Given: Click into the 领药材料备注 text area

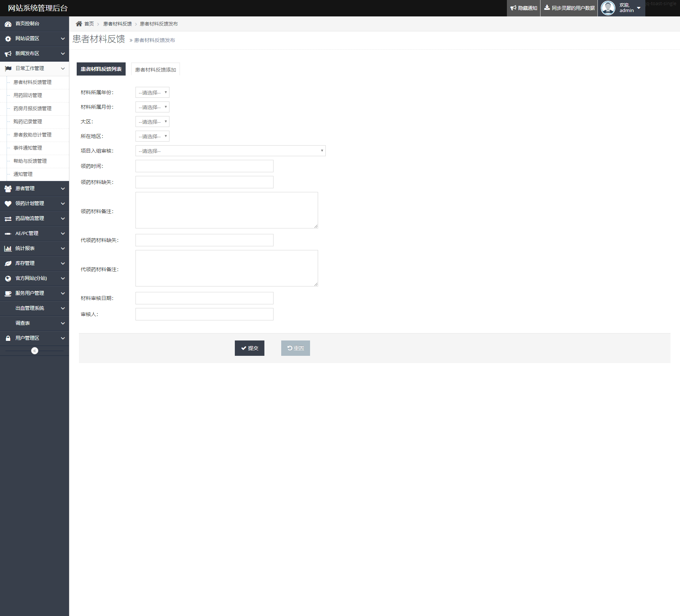Looking at the screenshot, I should pyautogui.click(x=227, y=210).
